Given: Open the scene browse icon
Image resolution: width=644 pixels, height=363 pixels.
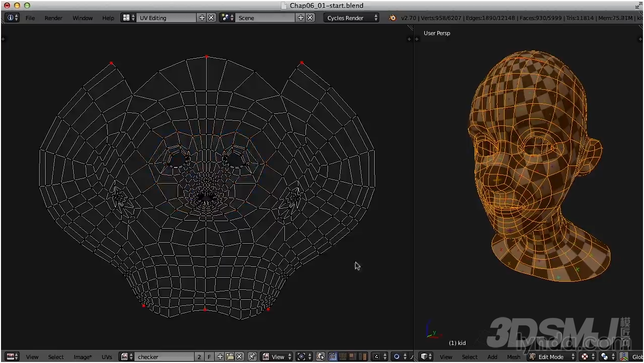Looking at the screenshot, I should 228,18.
